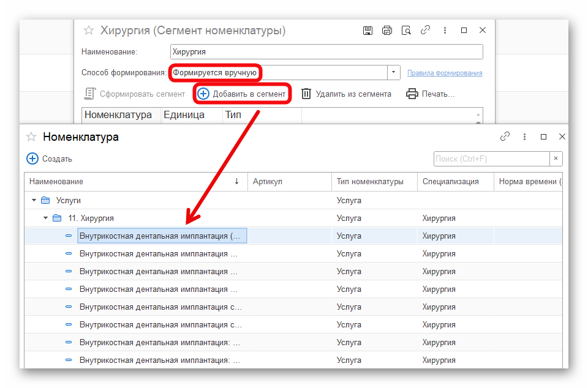Print the segment with printer icon
588x388 pixels.
pyautogui.click(x=387, y=31)
